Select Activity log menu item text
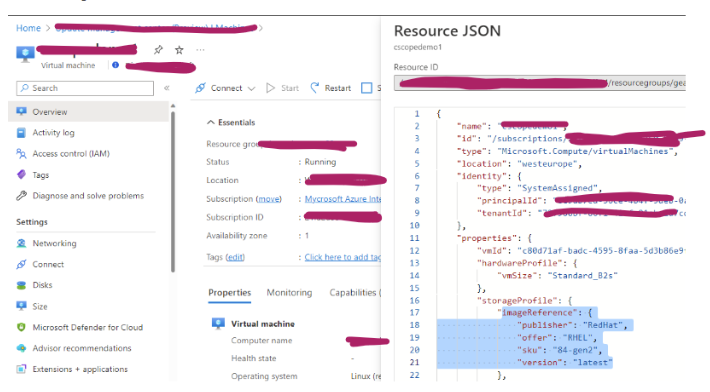This screenshot has height=392, width=710. coord(53,133)
